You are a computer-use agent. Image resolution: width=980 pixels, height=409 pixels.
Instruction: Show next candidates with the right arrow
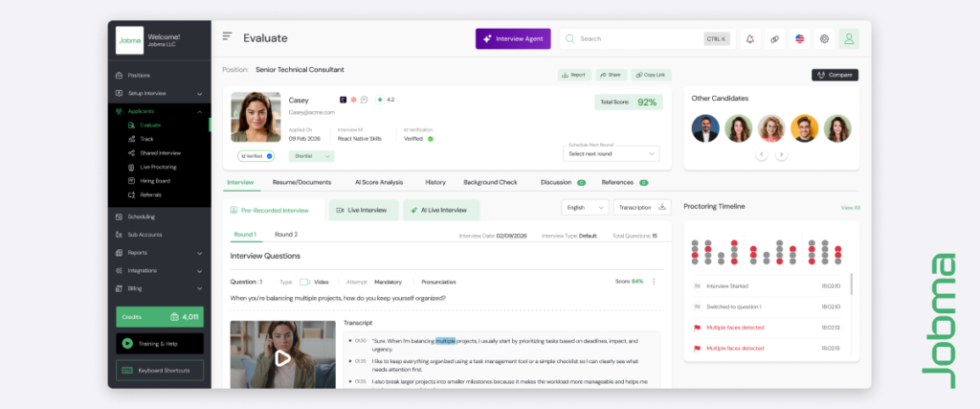[782, 154]
